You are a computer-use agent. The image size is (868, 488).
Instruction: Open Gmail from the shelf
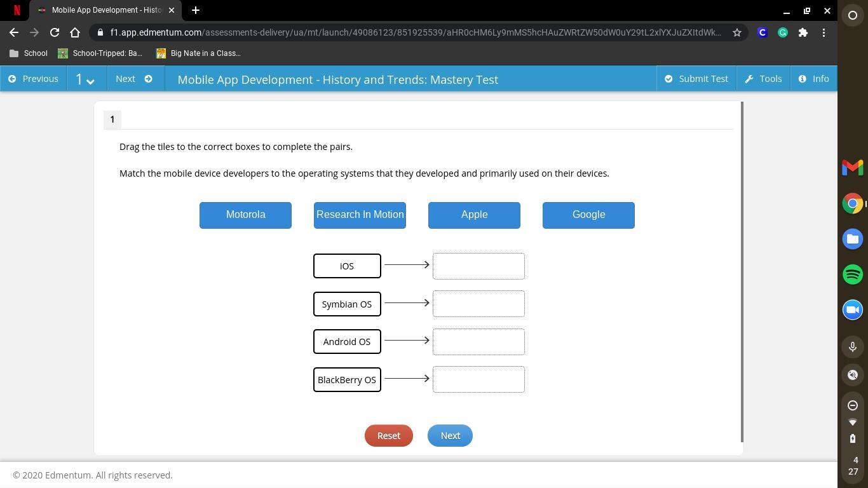point(853,168)
